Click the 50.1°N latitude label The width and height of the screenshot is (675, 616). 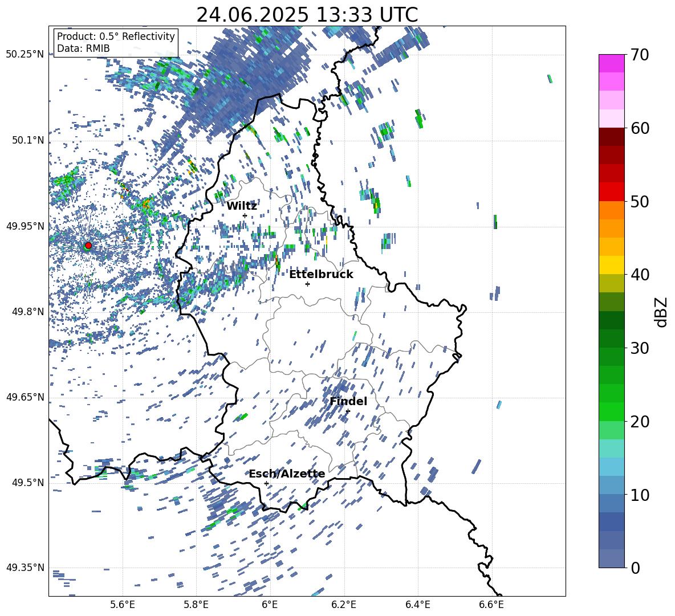28,140
